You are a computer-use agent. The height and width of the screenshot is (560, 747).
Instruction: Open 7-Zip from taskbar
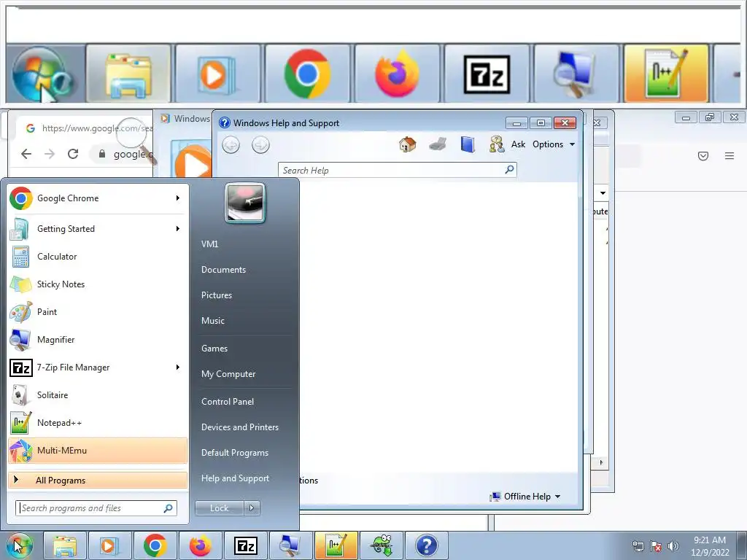click(246, 545)
